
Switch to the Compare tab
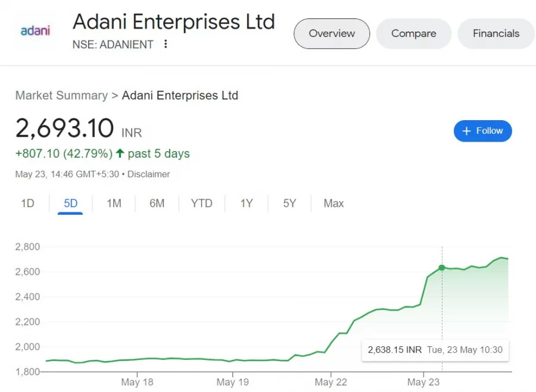tap(414, 33)
